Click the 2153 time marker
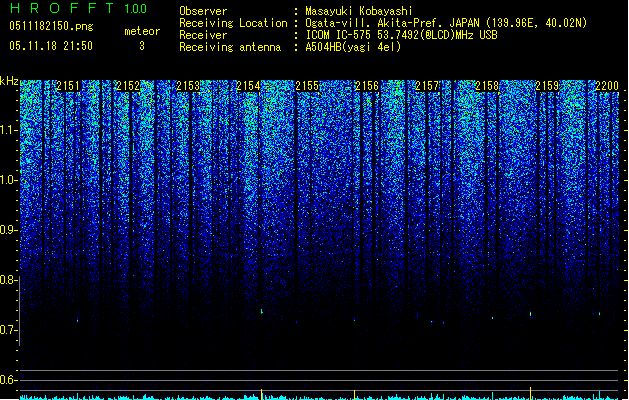The width and height of the screenshot is (629, 400). click(x=188, y=86)
